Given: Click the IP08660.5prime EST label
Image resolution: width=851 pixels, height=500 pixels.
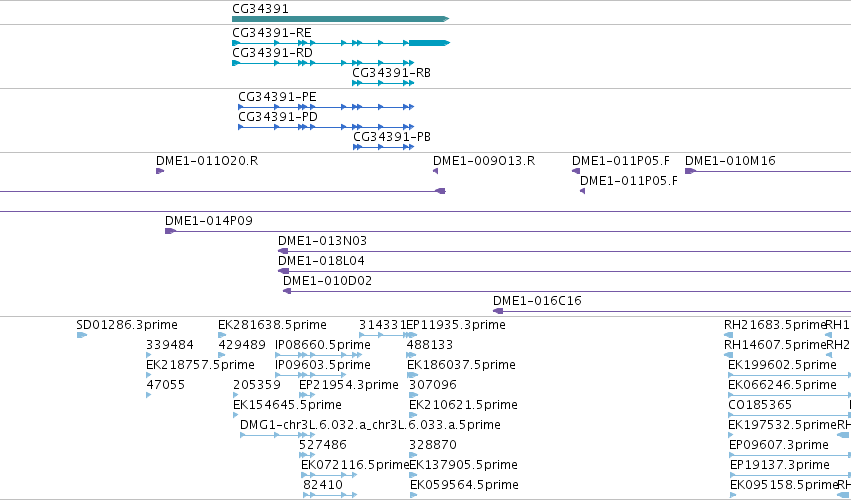Looking at the screenshot, I should [x=323, y=345].
